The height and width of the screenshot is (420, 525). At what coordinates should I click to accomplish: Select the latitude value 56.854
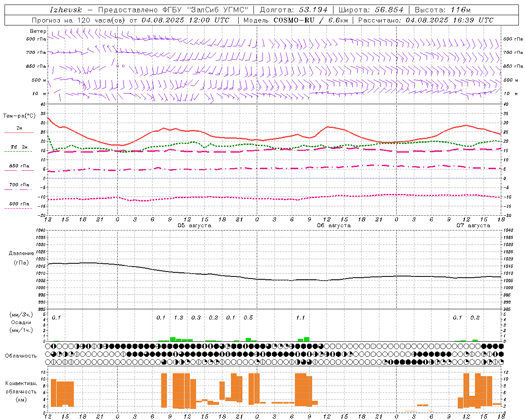(x=389, y=10)
